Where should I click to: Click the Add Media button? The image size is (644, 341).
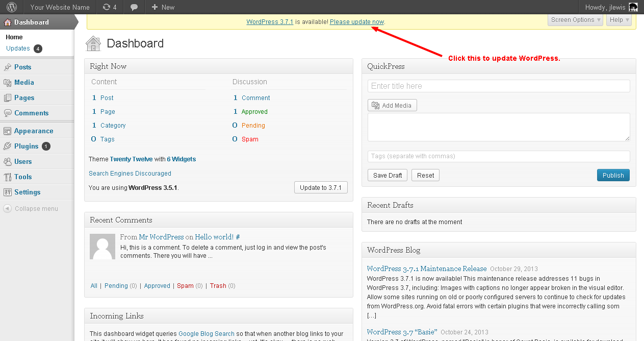pos(392,105)
